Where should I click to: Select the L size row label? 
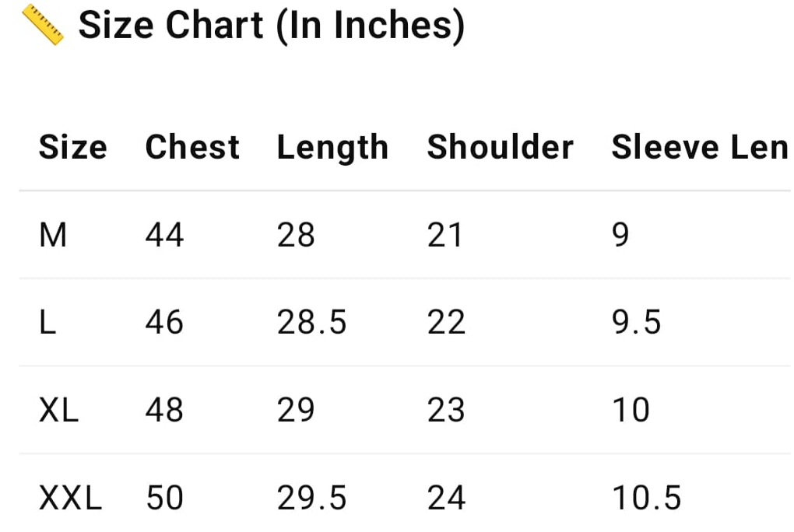point(47,322)
